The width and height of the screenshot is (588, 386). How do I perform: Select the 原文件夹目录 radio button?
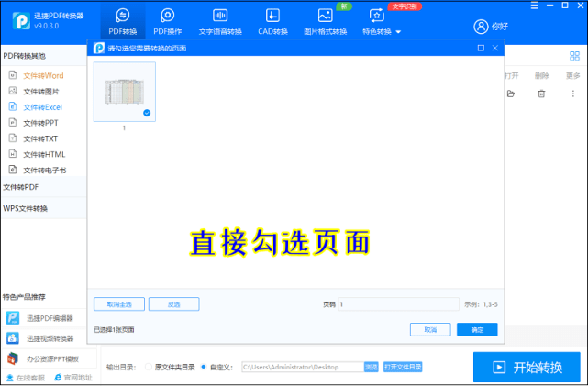[x=149, y=367]
